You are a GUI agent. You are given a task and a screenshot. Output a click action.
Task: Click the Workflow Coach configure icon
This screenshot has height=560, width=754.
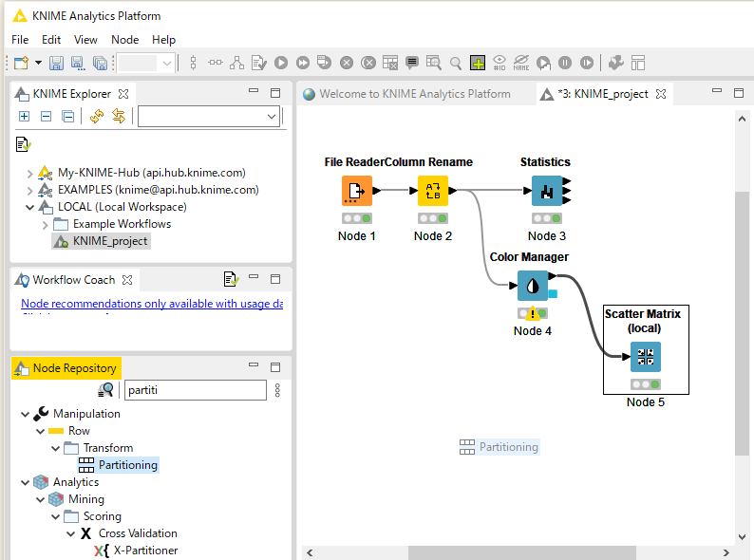pos(232,279)
